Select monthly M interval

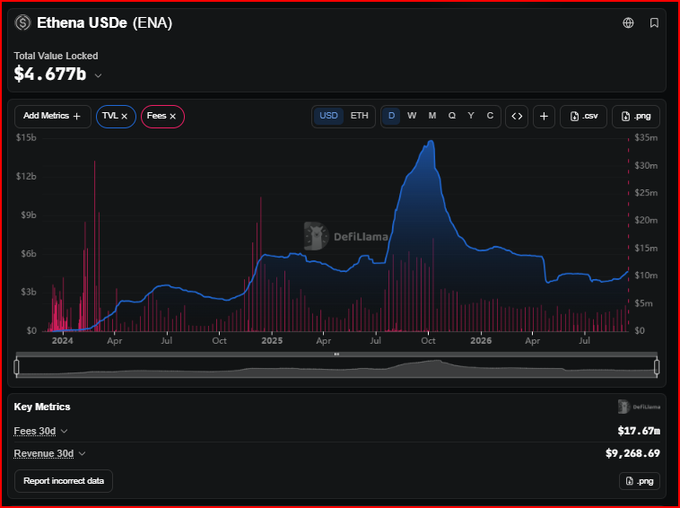click(432, 116)
